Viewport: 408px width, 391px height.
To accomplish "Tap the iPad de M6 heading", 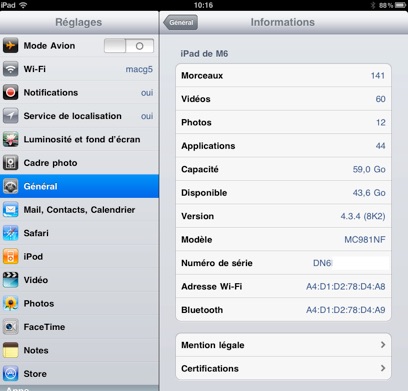I will [x=204, y=54].
